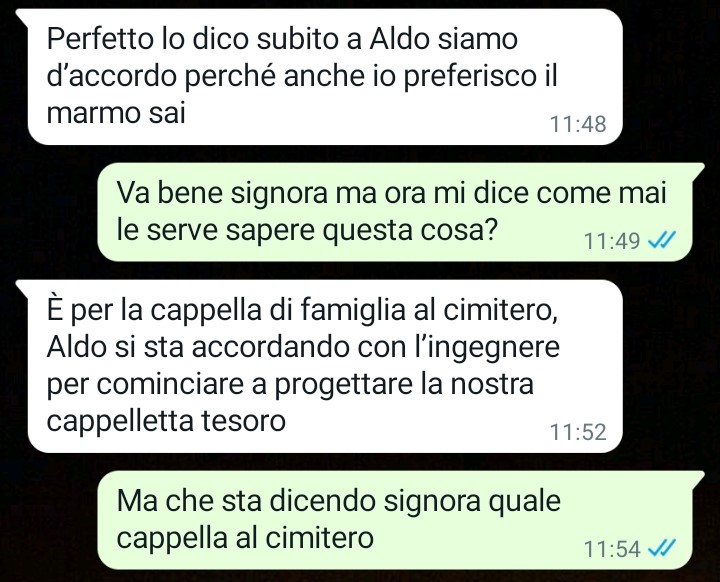The image size is (720, 582).
Task: Select the message ending with "marmo sai"
Action: click(325, 77)
